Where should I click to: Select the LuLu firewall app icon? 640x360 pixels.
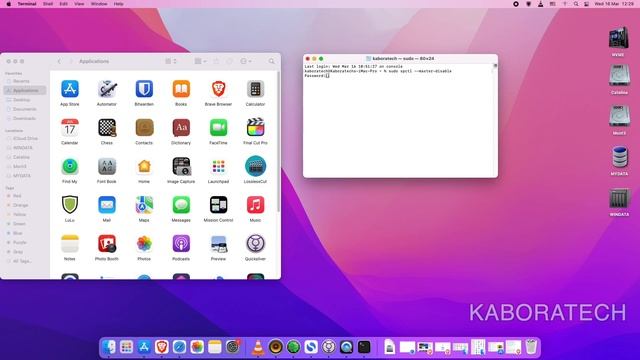[70, 205]
